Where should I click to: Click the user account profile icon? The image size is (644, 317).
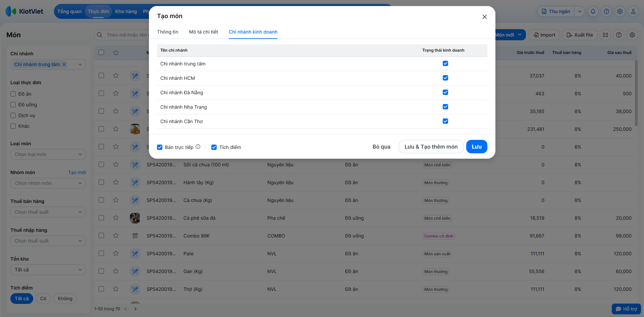tap(633, 11)
